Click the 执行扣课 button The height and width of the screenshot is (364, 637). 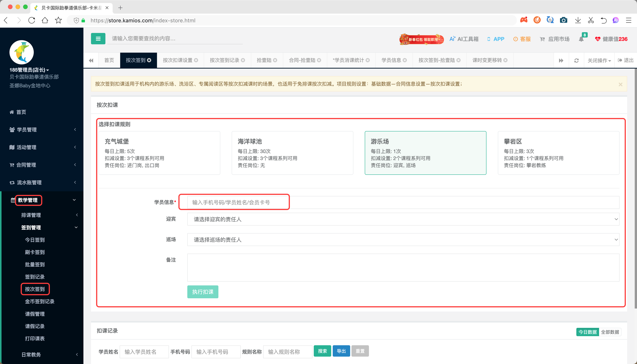[x=202, y=292]
